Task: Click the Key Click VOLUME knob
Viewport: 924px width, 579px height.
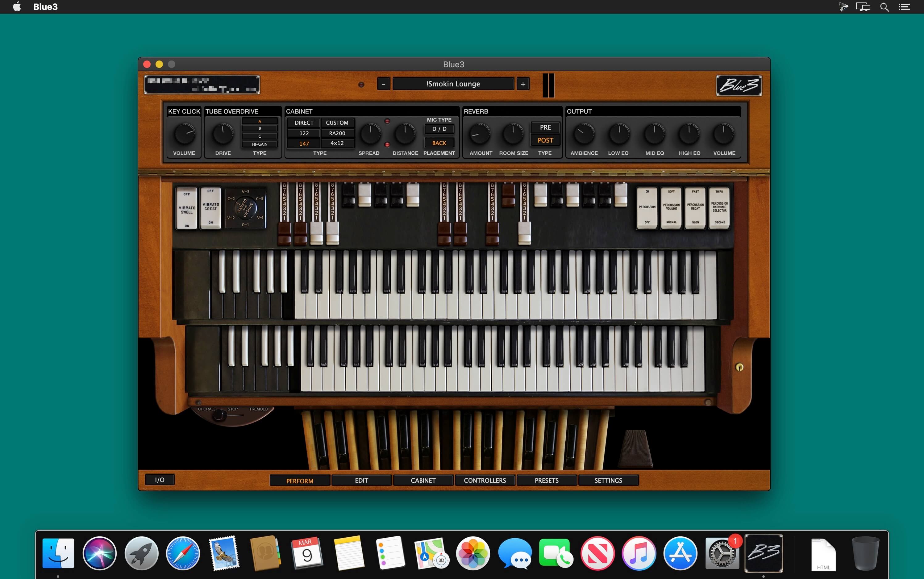Action: pyautogui.click(x=185, y=134)
